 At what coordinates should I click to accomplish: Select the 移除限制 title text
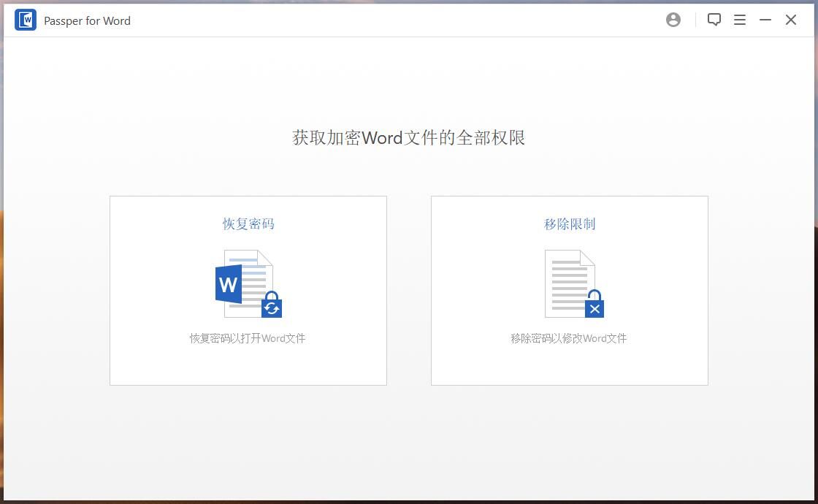[x=570, y=224]
